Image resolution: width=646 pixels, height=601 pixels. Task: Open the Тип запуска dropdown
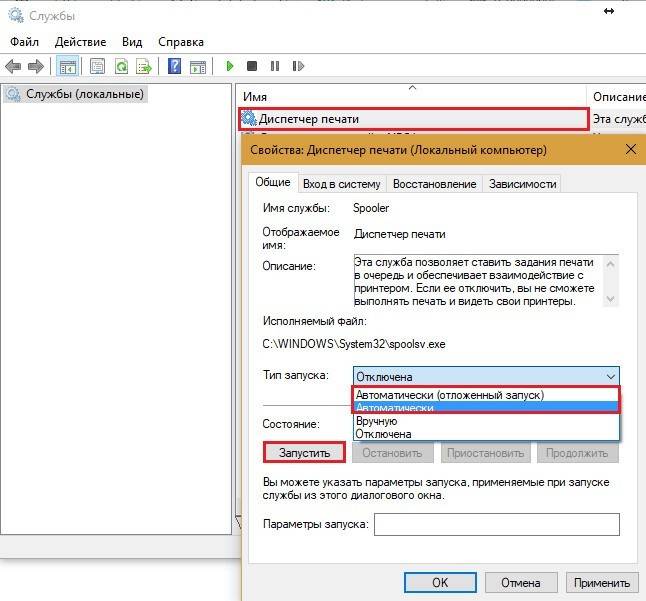point(486,376)
